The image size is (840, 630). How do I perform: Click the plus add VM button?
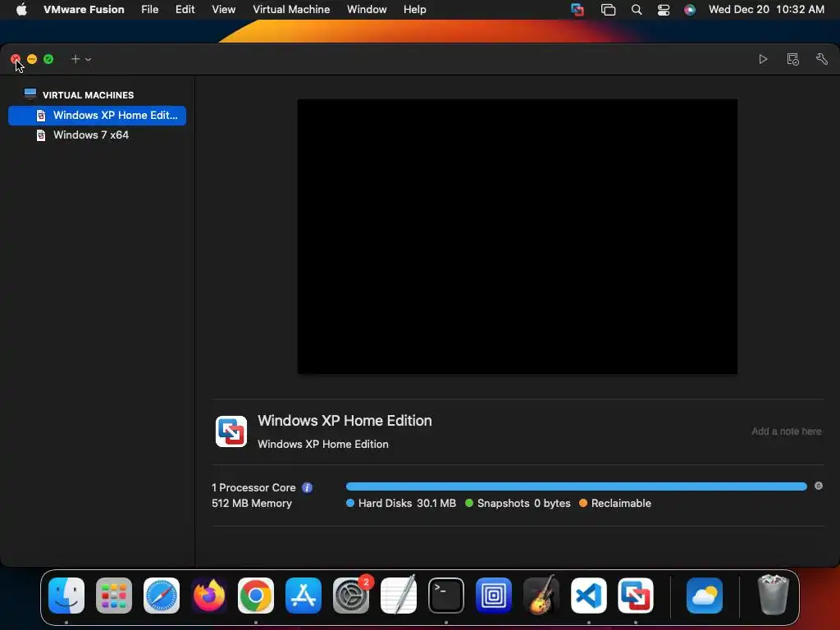click(75, 59)
